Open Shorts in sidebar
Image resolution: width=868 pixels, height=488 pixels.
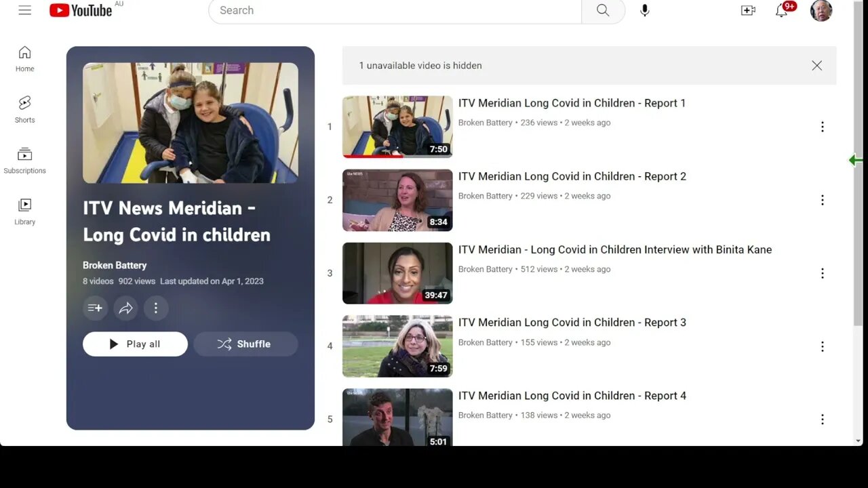tap(24, 110)
